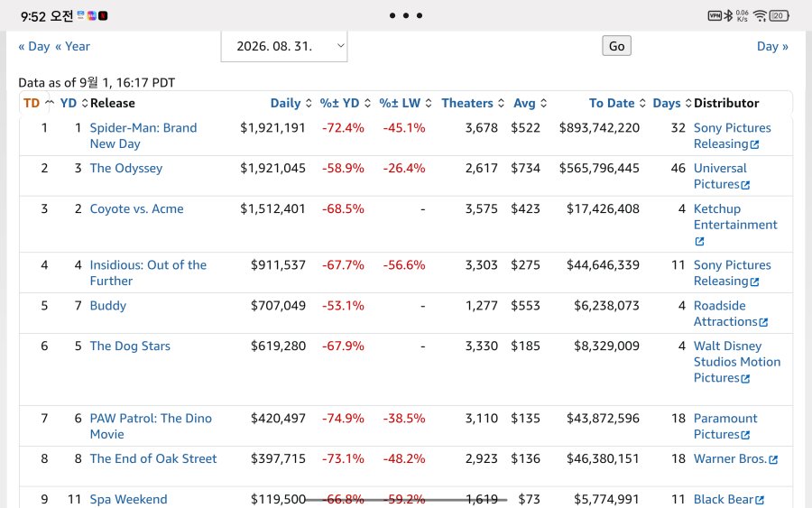
Task: Sort table by Avg column
Action: pos(530,103)
